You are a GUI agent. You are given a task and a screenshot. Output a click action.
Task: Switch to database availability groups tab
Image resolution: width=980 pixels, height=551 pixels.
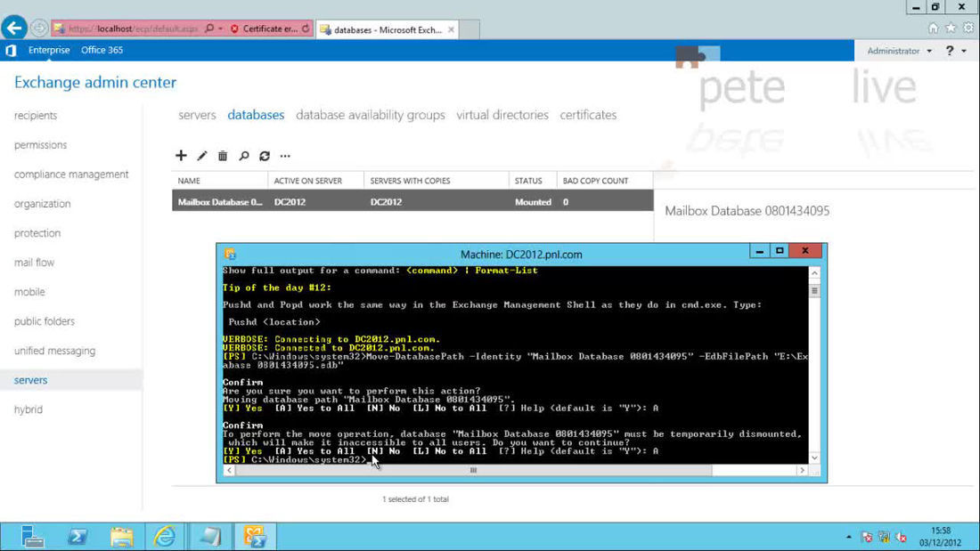click(371, 115)
